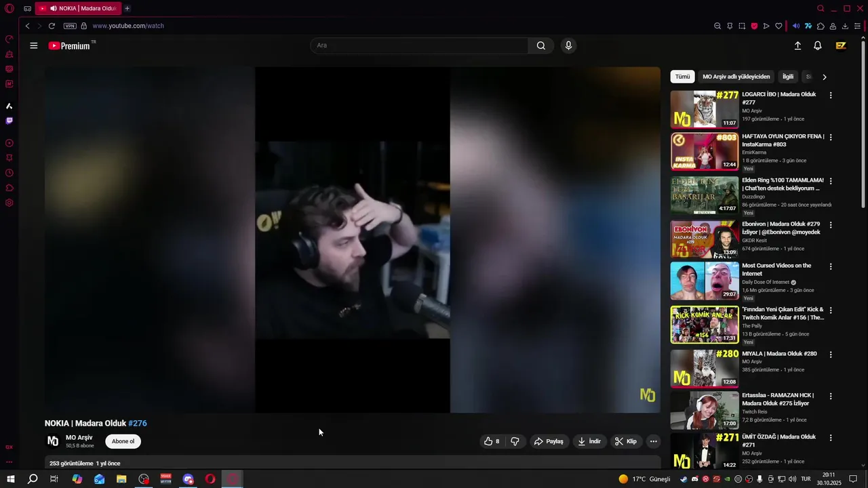This screenshot has height=488, width=868.
Task: Like the video with thumbs up
Action: tap(492, 441)
